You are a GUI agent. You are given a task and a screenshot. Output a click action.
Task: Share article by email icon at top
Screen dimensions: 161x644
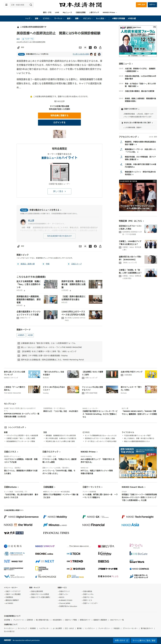(x=80, y=48)
